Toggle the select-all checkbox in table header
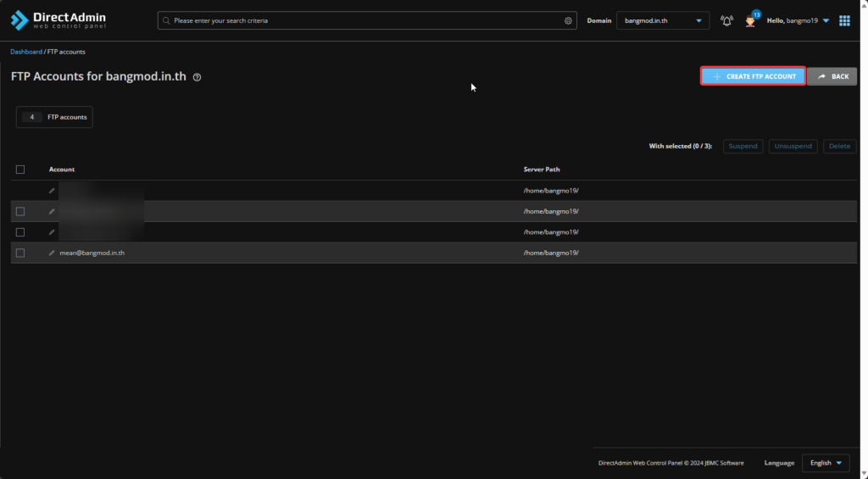 [20, 170]
